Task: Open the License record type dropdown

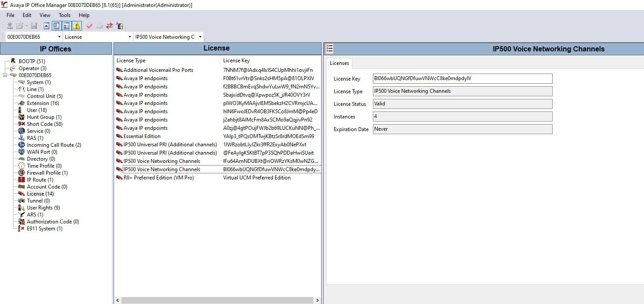Action: coord(130,37)
